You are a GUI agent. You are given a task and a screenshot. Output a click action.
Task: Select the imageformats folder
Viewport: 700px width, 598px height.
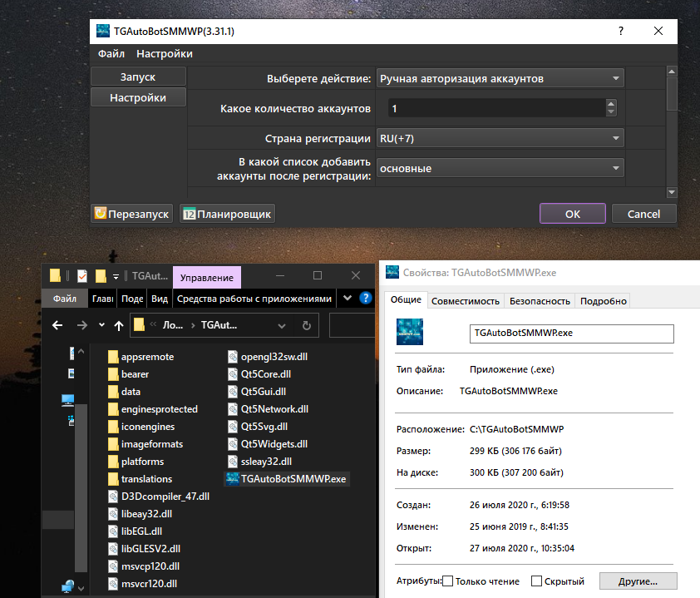(145, 444)
